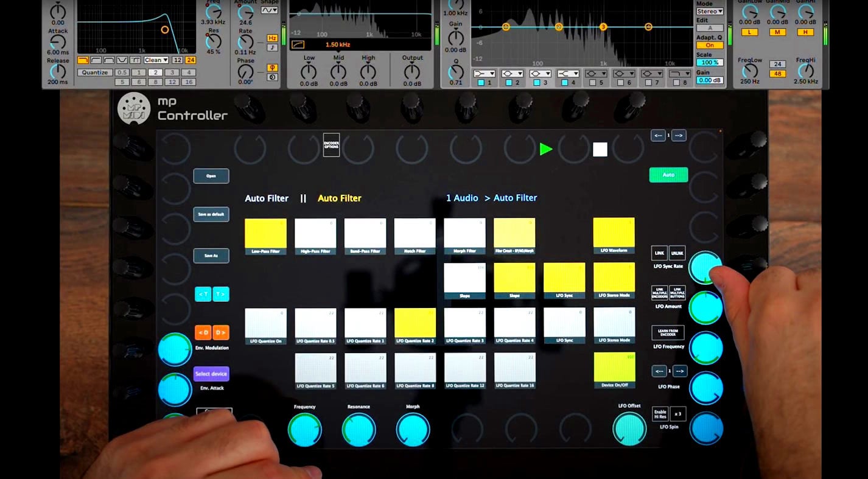
Task: Click the Channel EQ high-pass icon left of 1.50 kHz
Action: click(298, 44)
